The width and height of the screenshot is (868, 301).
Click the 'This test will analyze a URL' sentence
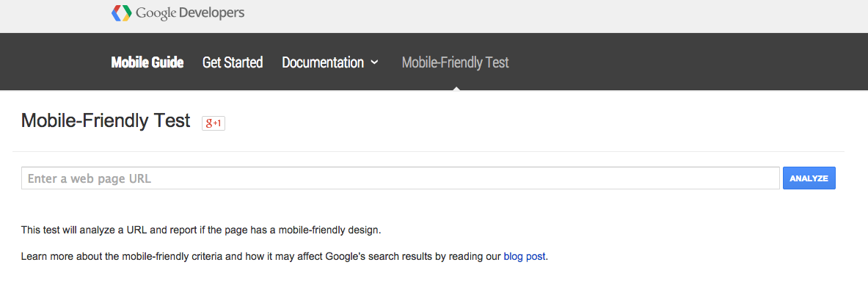point(201,230)
